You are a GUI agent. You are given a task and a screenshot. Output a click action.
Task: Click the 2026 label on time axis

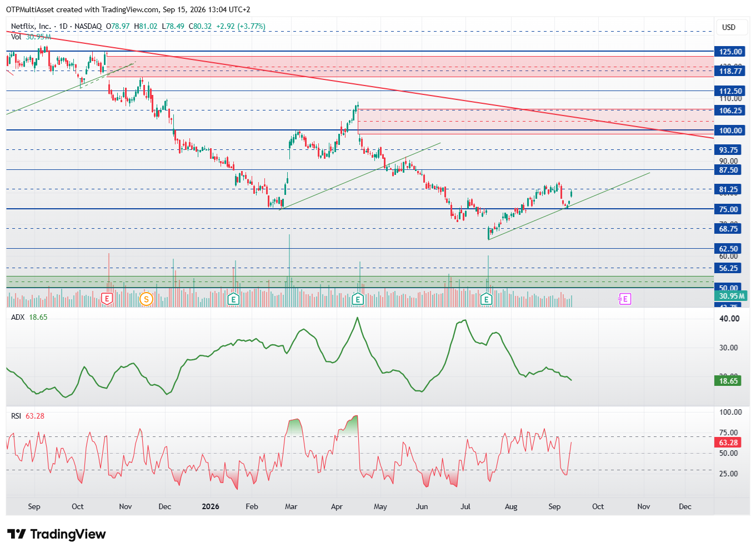(x=211, y=506)
